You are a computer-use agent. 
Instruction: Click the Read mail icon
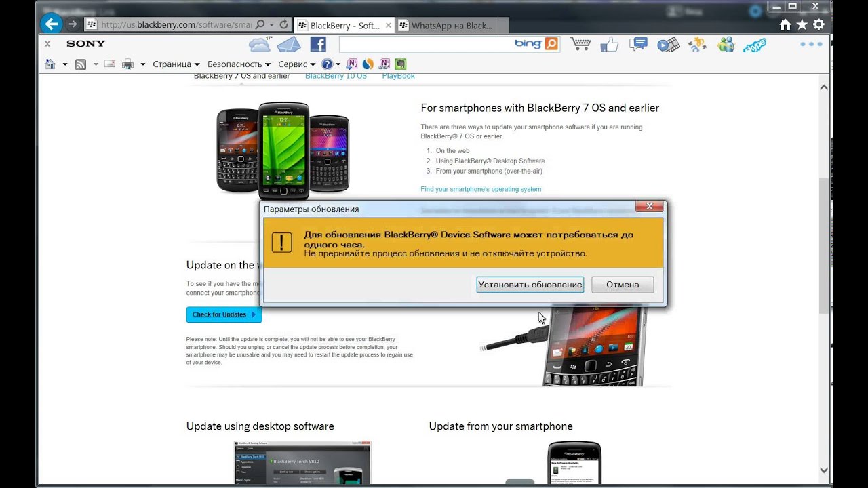point(109,64)
